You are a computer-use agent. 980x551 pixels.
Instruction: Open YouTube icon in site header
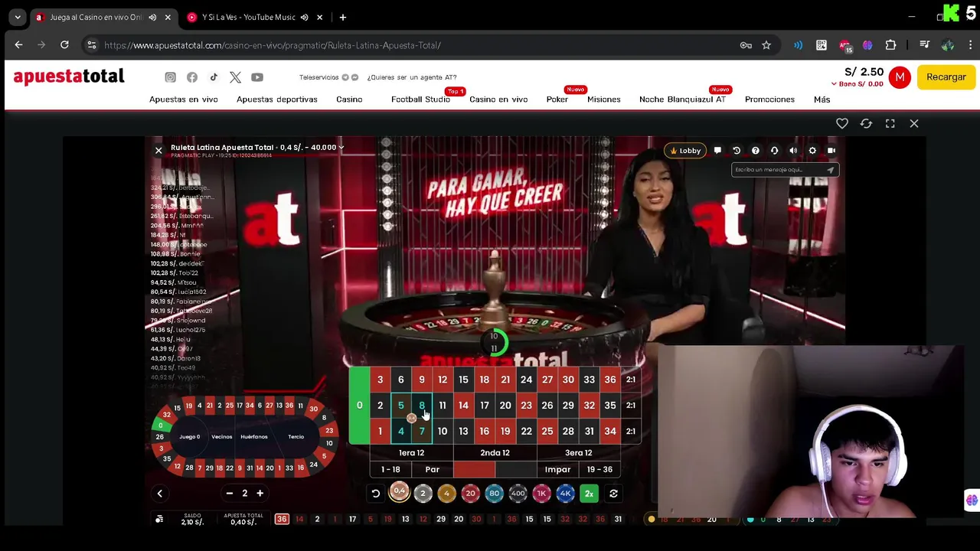[x=257, y=77]
